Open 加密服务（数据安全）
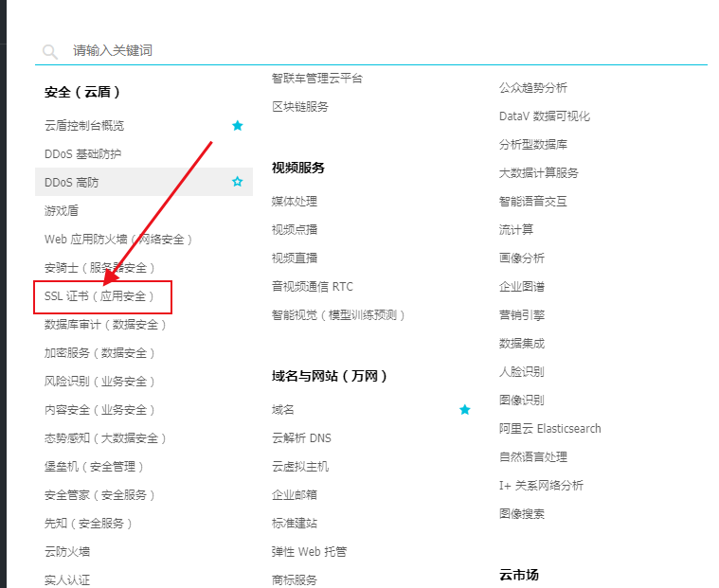This screenshot has height=588, width=719. (x=100, y=353)
